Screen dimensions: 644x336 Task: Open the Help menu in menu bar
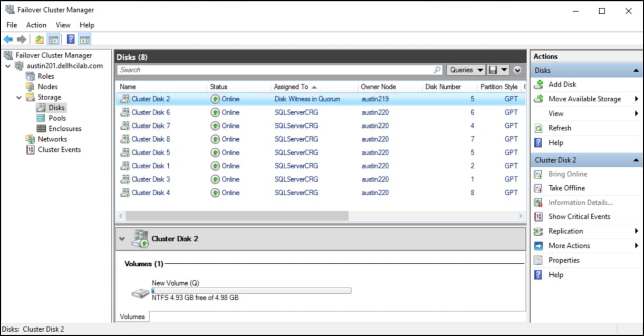[x=87, y=25]
